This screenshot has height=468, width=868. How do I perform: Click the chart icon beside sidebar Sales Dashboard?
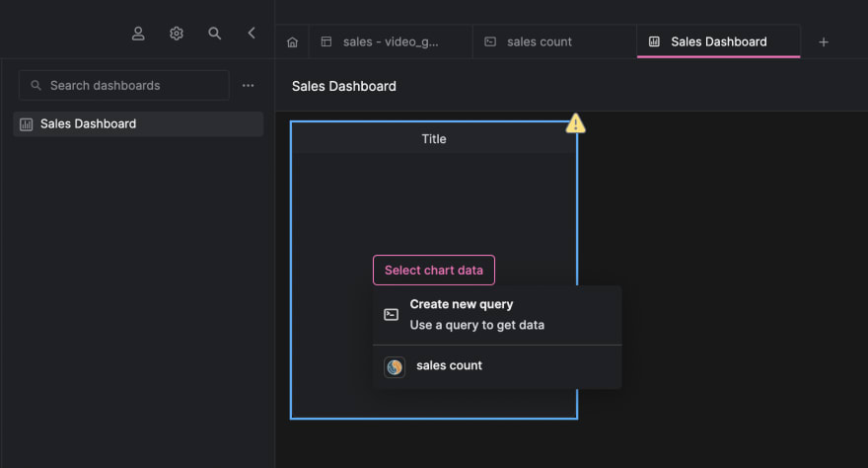coord(26,124)
